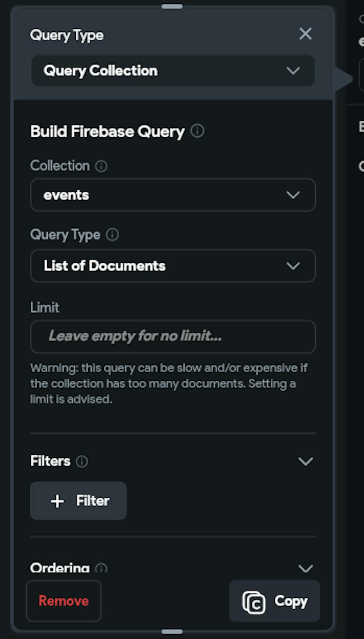Select the Filters section header label
Viewport: 364px width, 639px height.
point(50,461)
